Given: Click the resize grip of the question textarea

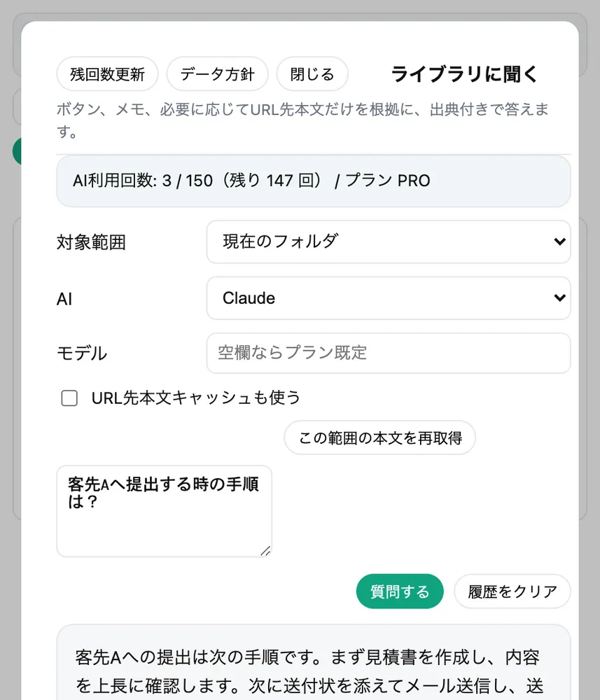Looking at the screenshot, I should (x=265, y=551).
